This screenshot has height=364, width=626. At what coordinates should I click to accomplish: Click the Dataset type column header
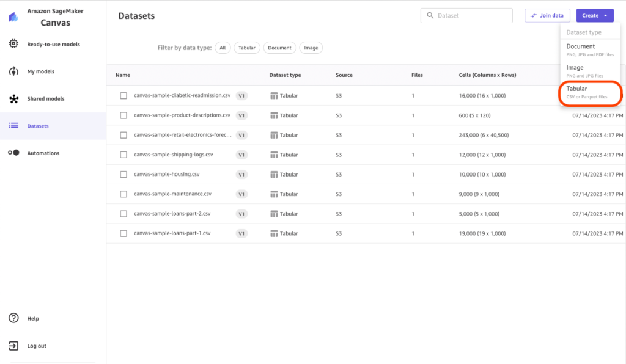pyautogui.click(x=285, y=75)
